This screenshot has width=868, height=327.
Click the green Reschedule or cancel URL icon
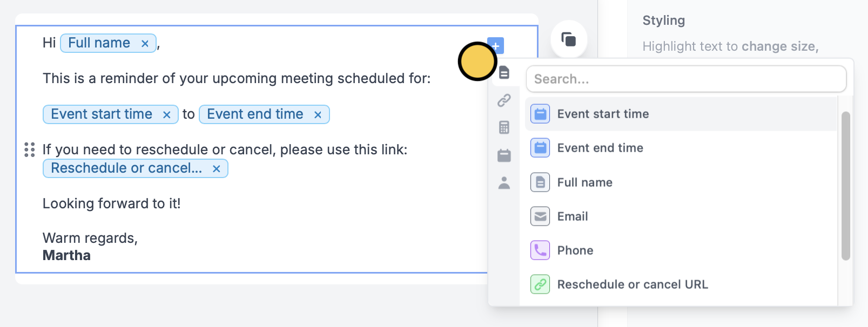pos(540,284)
